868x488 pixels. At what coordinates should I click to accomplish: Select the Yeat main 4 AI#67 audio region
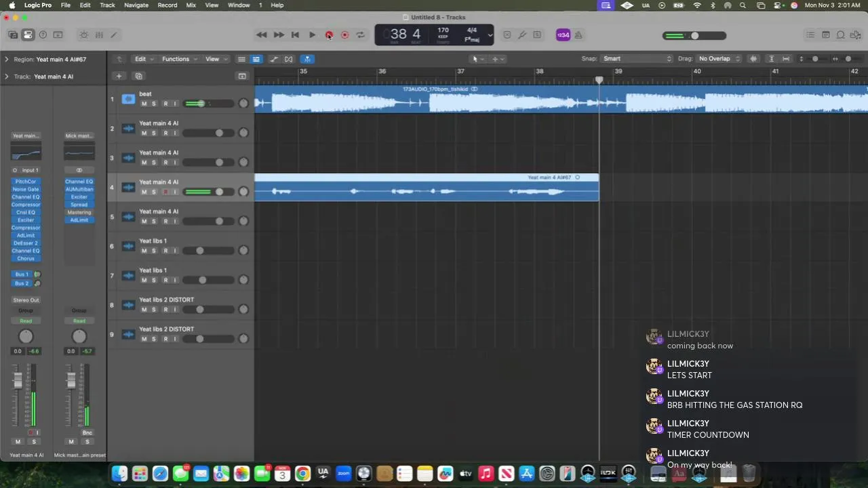coord(427,187)
